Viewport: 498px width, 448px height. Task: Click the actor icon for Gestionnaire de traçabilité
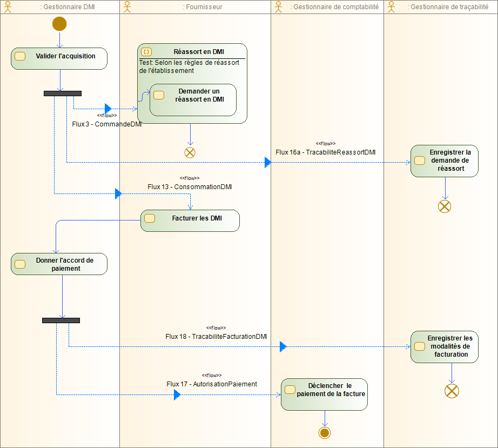pos(392,6)
